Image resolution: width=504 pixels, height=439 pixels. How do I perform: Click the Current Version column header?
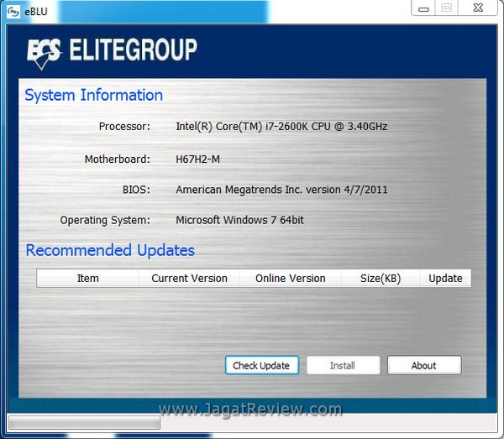coord(189,278)
